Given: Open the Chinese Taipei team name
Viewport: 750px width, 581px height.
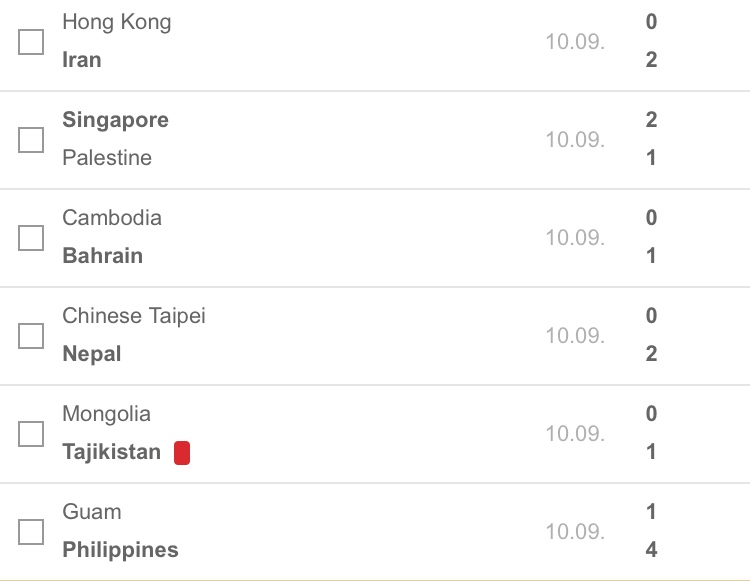Looking at the screenshot, I should [x=134, y=317].
